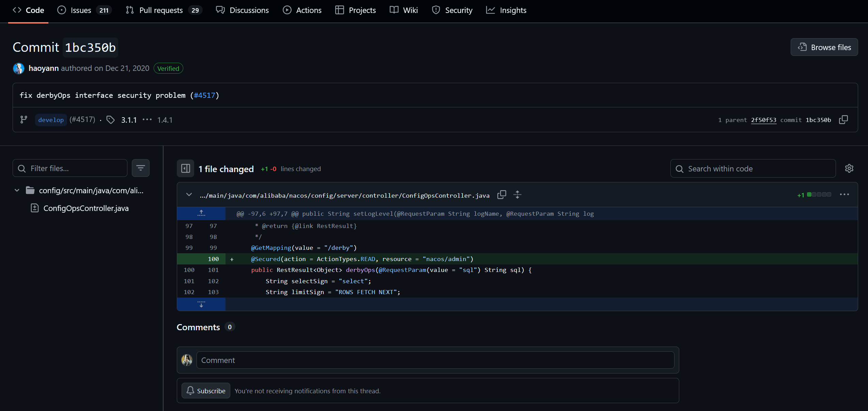
Task: Click the file filter options icon
Action: click(140, 168)
